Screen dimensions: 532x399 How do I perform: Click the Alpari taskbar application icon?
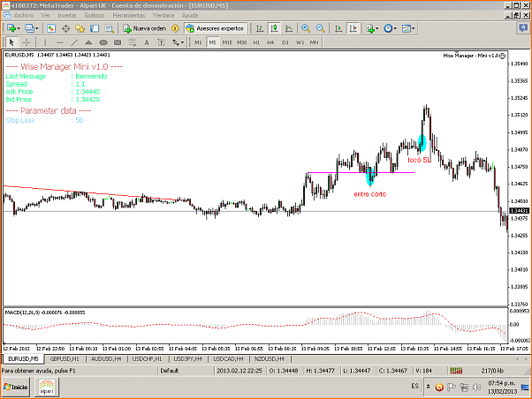(x=47, y=387)
